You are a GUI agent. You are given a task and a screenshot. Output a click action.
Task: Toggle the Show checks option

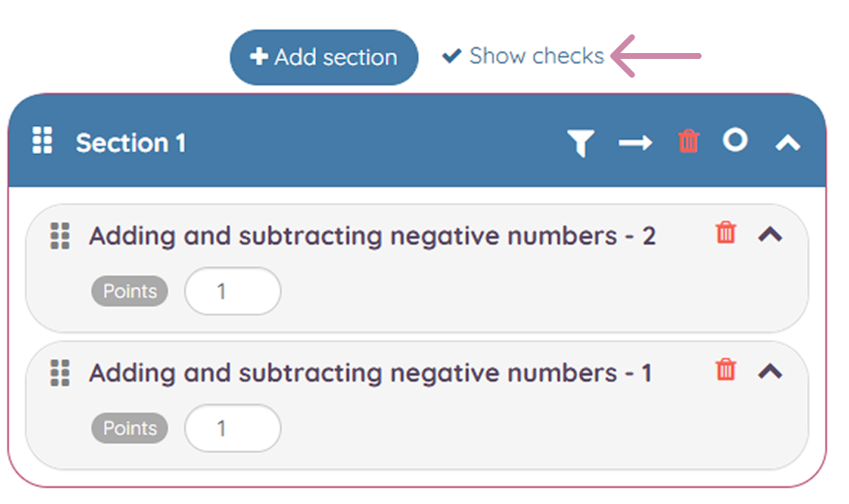tap(523, 56)
